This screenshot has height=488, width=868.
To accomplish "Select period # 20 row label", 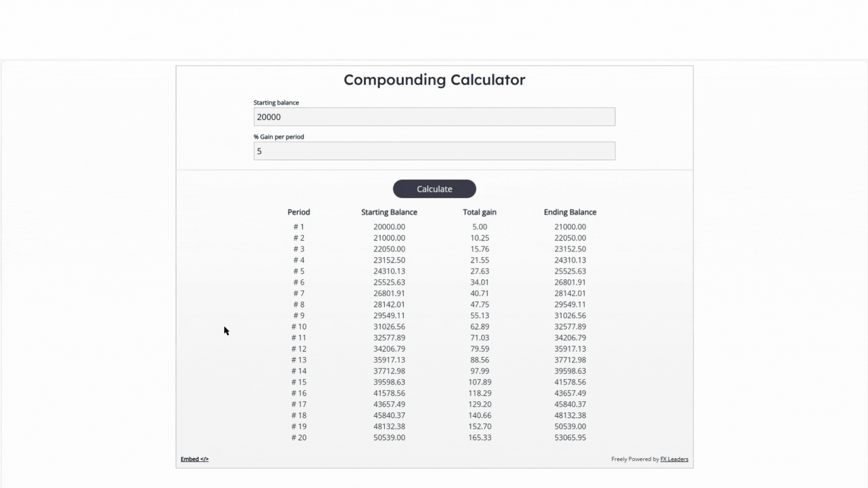I will [x=298, y=437].
